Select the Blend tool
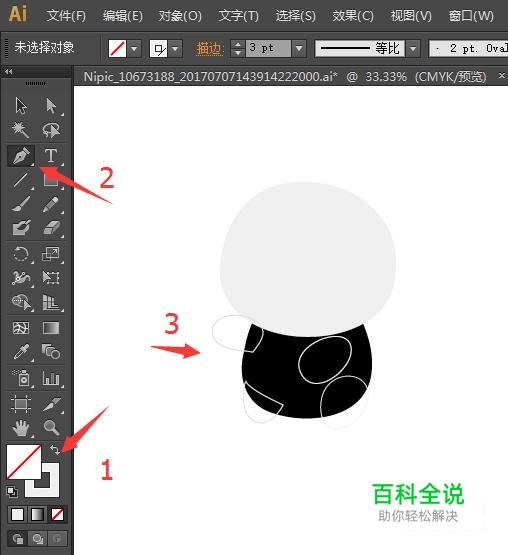Screen dimensions: 508x555 [x=51, y=352]
